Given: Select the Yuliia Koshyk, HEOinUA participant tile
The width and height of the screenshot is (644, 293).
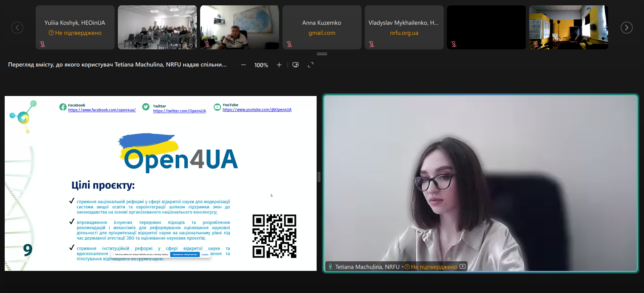Looking at the screenshot, I should (x=75, y=28).
